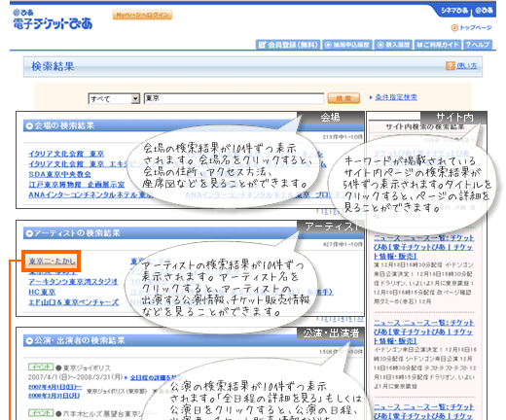Open the ?ヘルプ tab
506x420 pixels.
coord(478,45)
